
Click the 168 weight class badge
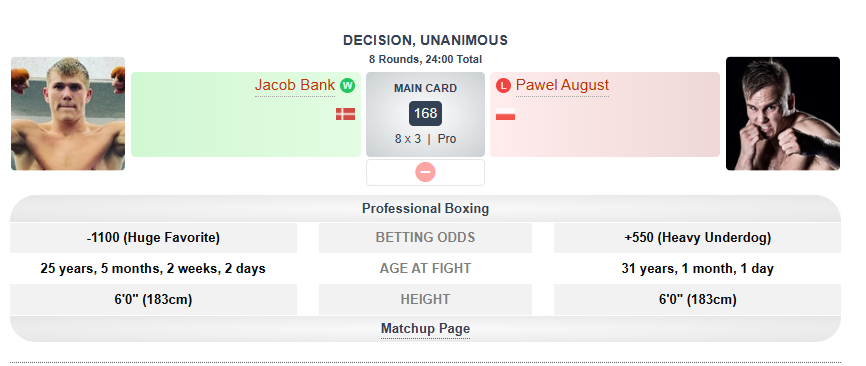pyautogui.click(x=425, y=114)
